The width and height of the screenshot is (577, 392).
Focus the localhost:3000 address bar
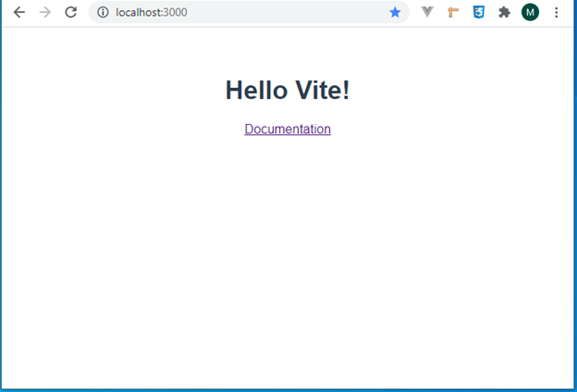coord(249,12)
